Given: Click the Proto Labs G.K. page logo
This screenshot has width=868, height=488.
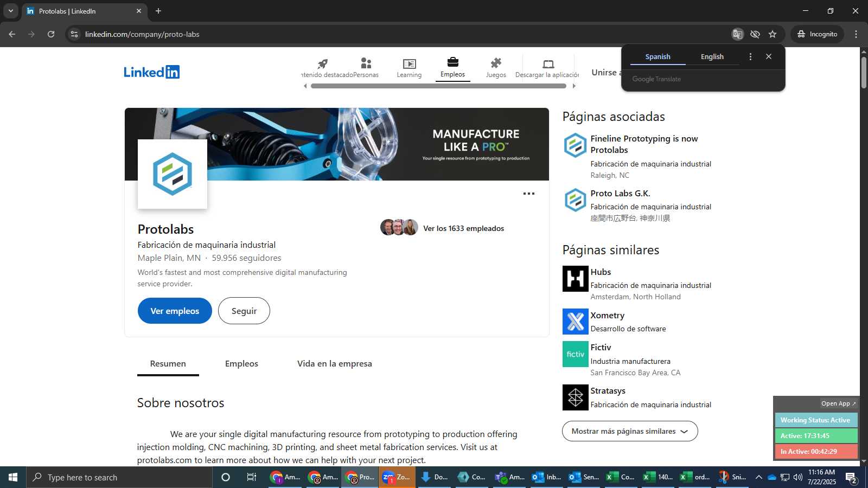Looking at the screenshot, I should (575, 200).
